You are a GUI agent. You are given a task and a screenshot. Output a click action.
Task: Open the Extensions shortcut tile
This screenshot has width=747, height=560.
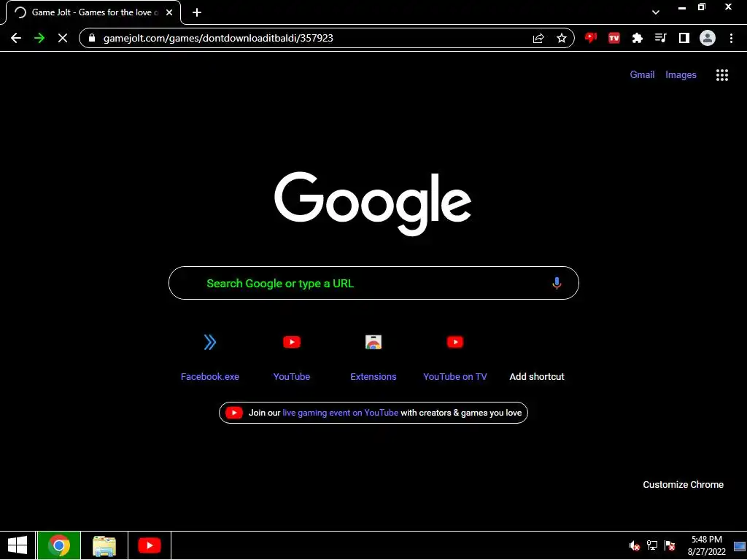(x=373, y=356)
